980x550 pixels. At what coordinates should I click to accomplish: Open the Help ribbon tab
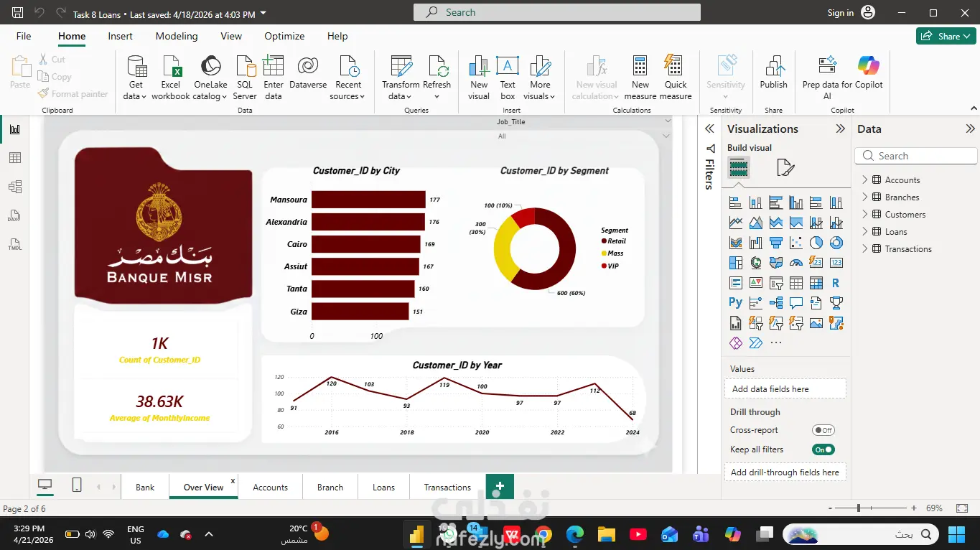coord(337,36)
